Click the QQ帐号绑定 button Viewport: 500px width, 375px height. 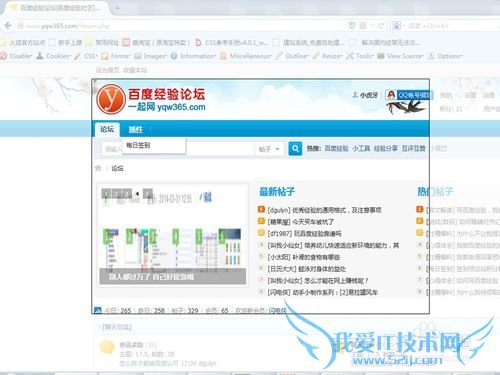pyautogui.click(x=414, y=95)
